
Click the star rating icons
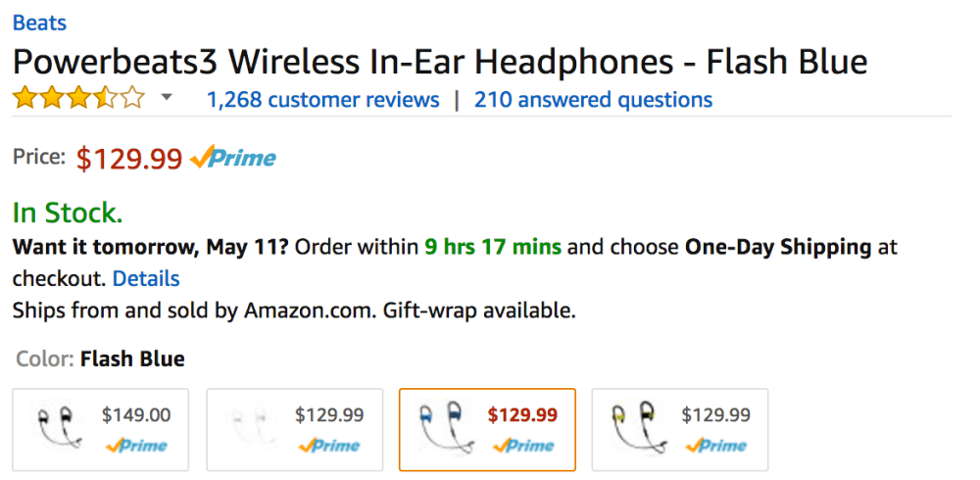coord(78,99)
